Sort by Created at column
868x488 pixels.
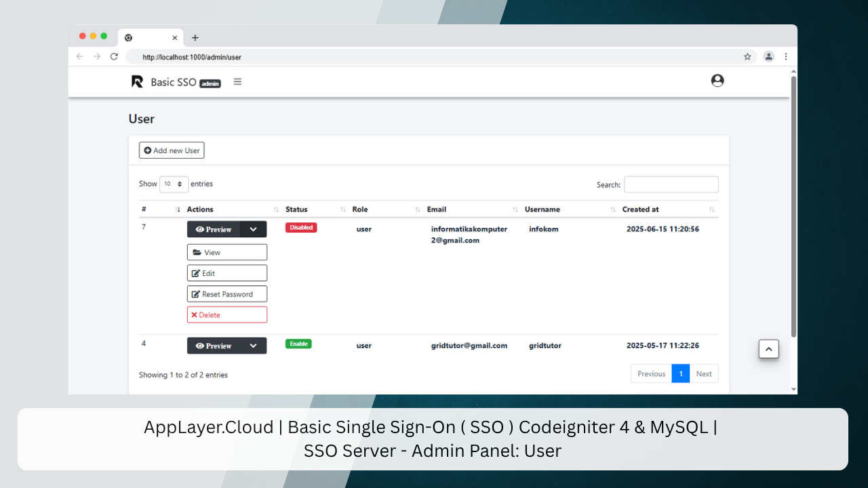[669, 209]
